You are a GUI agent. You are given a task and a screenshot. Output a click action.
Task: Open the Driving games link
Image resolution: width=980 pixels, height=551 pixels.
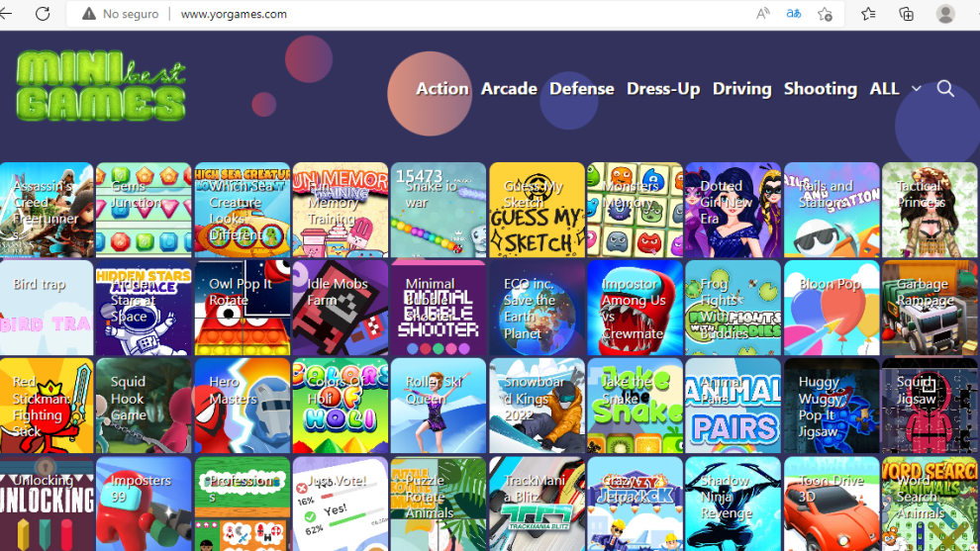coord(741,89)
